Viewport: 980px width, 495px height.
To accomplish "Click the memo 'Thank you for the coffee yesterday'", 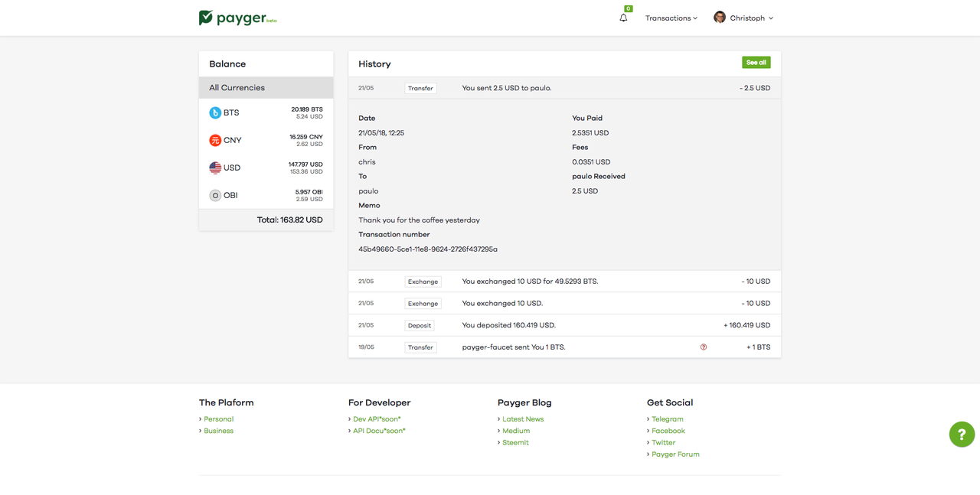I will click(419, 220).
